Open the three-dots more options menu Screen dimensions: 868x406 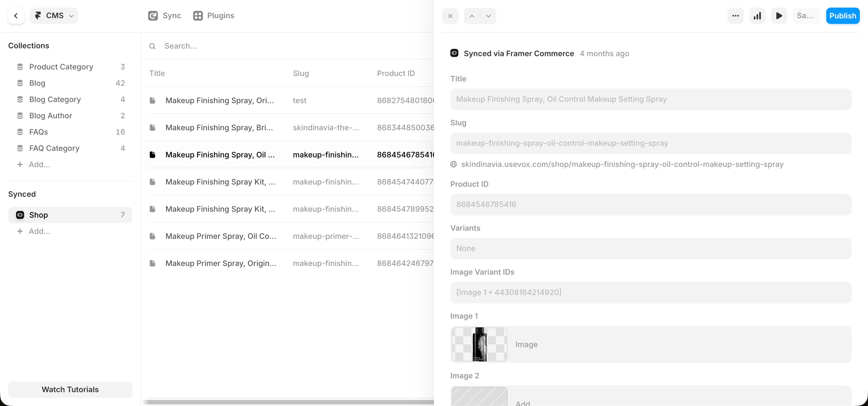pos(736,16)
